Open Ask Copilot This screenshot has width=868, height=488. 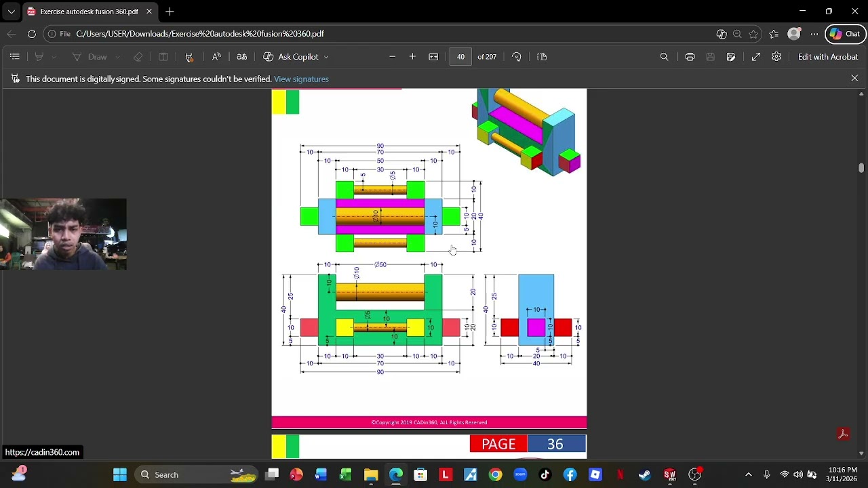tap(291, 57)
